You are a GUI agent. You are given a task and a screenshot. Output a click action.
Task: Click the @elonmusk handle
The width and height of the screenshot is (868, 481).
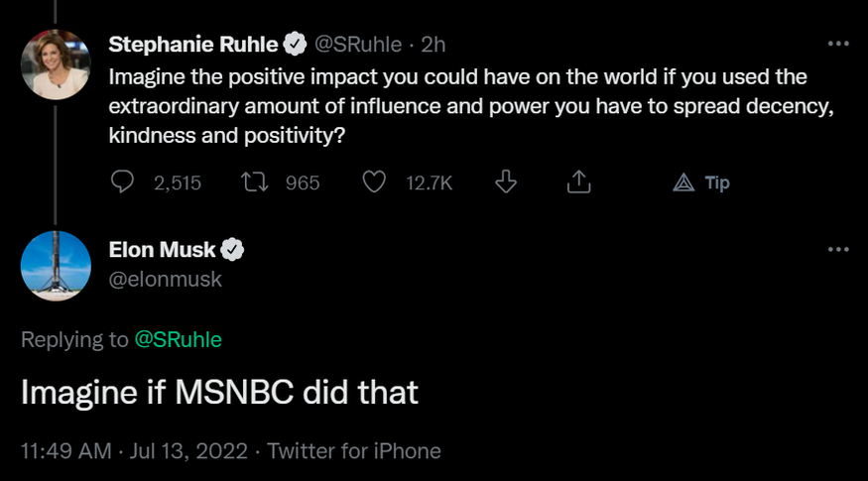tap(165, 279)
